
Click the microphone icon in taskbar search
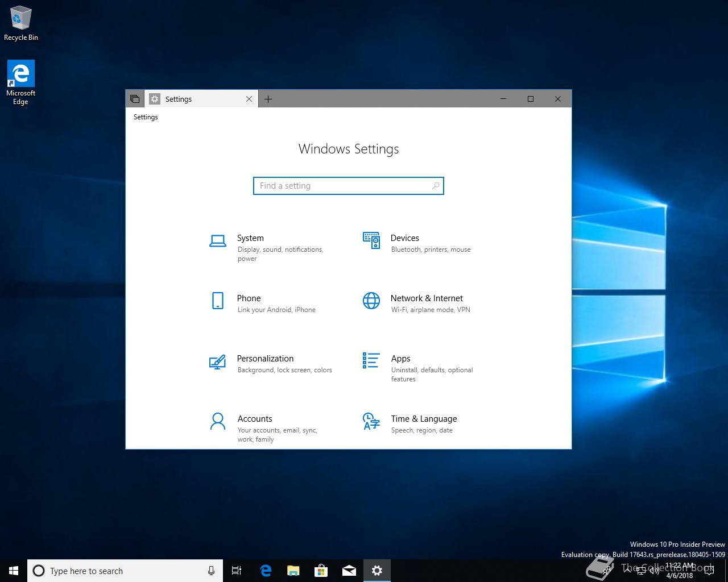point(211,571)
